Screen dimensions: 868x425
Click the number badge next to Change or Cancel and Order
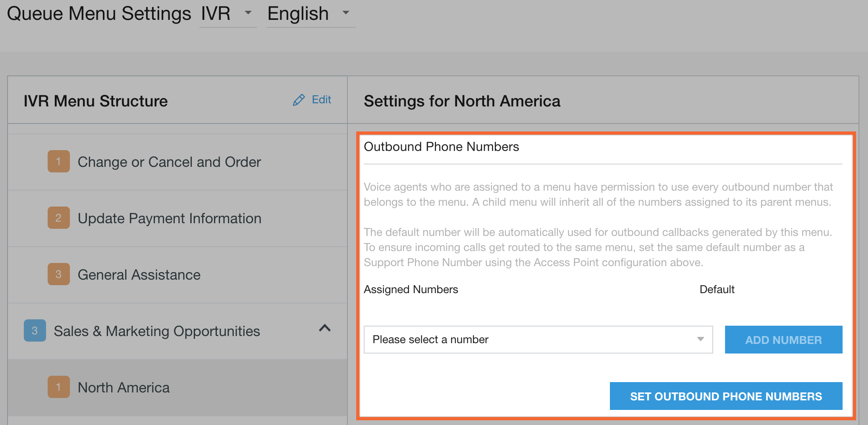[58, 162]
